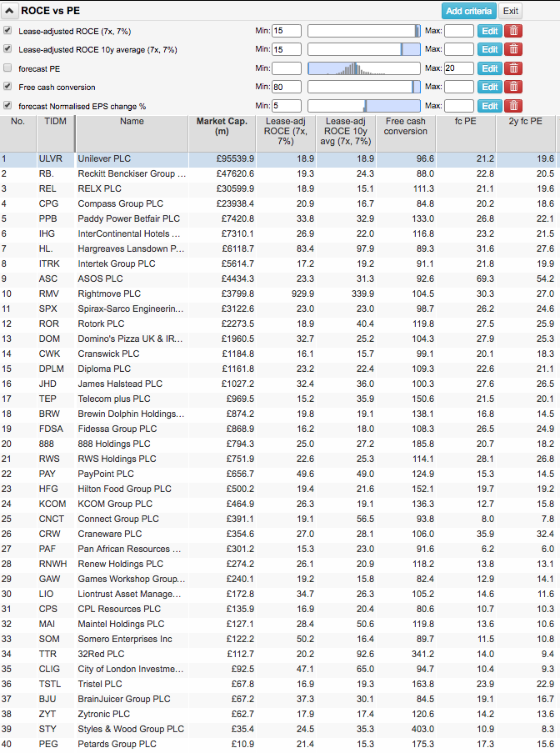
Task: Focus Min field for Normalised EPS change
Action: click(287, 106)
